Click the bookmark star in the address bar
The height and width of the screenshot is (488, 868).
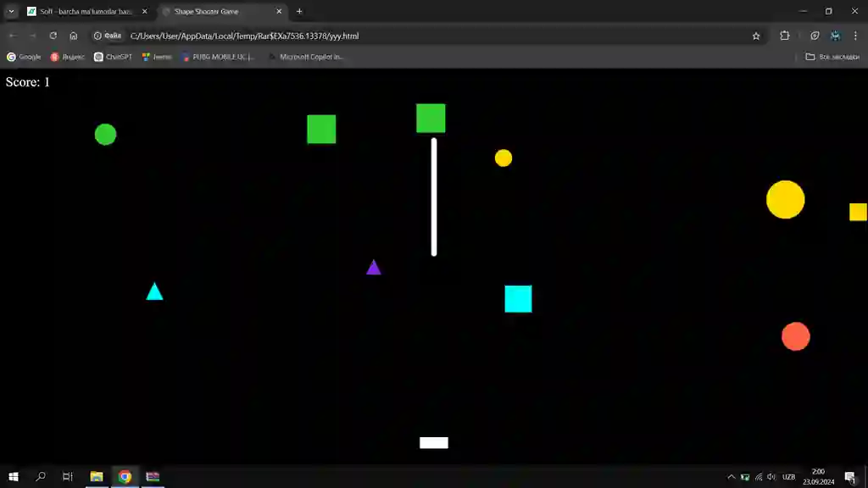point(754,36)
